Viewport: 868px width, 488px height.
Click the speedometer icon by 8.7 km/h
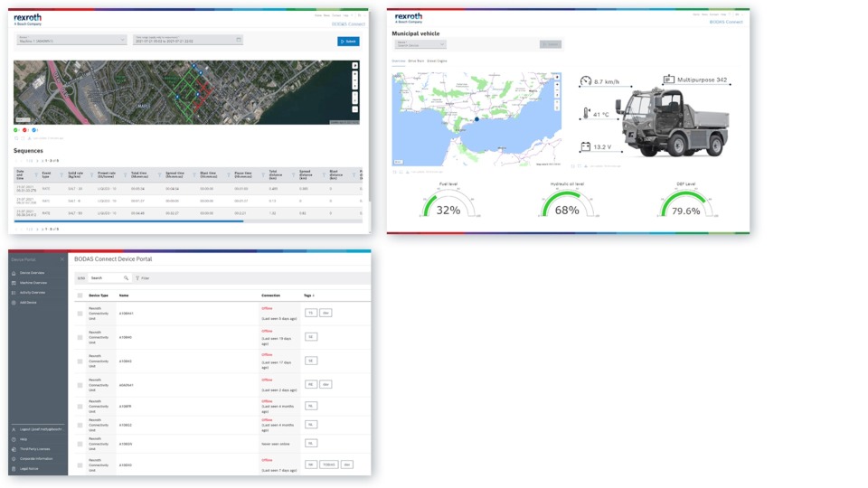(x=585, y=81)
